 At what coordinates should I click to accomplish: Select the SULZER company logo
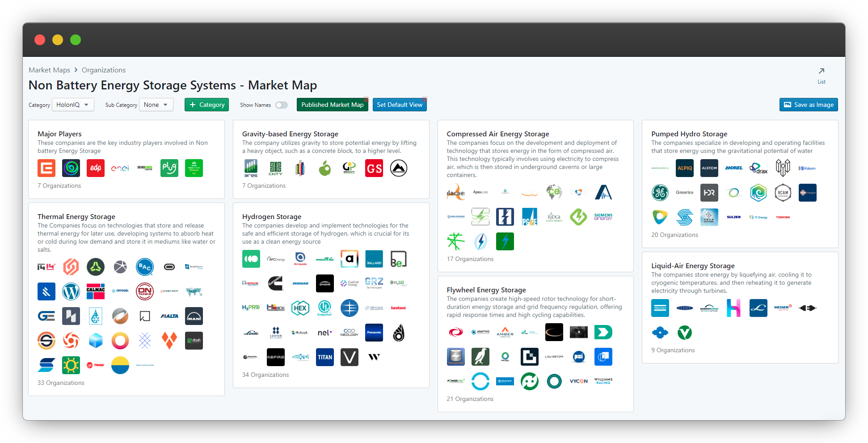[734, 217]
